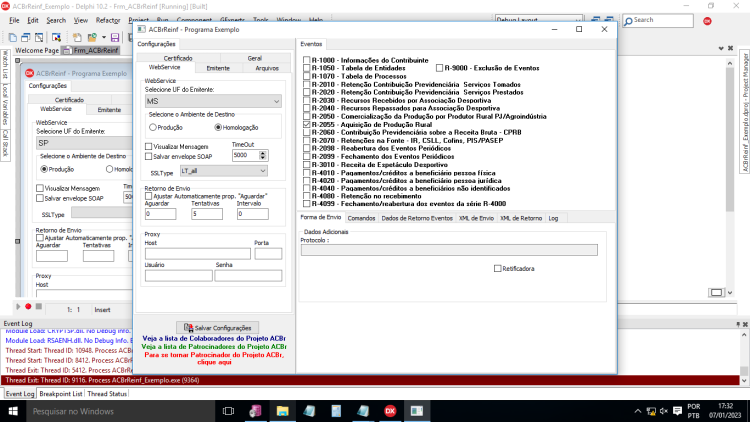This screenshot has width=750, height=422.
Task: Click the View Form with run marker icon
Action: 56,37
